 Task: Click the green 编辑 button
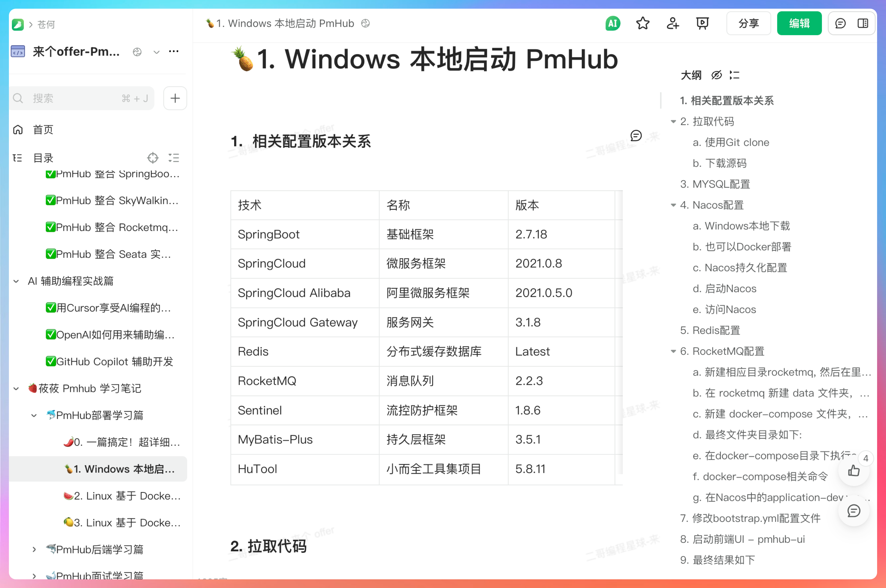click(799, 24)
